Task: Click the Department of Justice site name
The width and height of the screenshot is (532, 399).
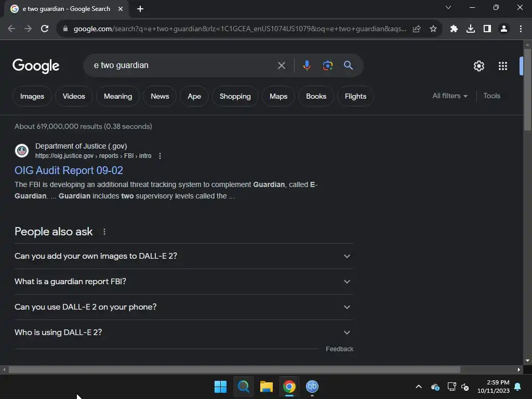Action: point(81,146)
